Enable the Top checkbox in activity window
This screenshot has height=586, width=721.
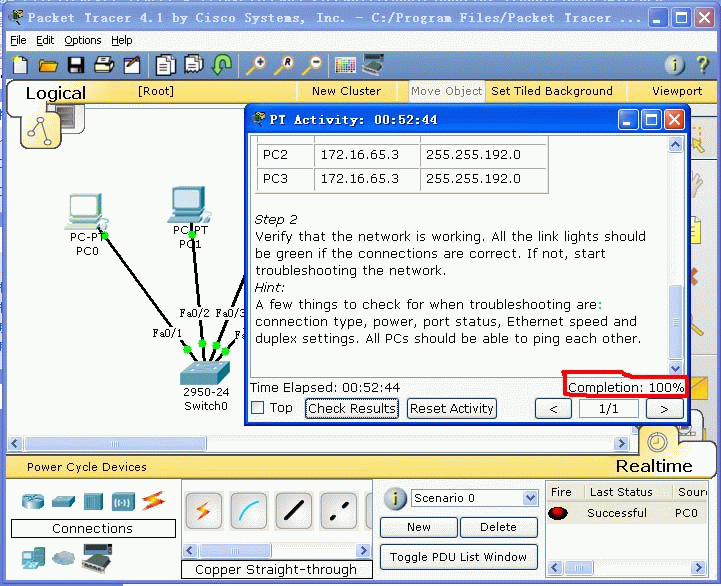click(258, 408)
